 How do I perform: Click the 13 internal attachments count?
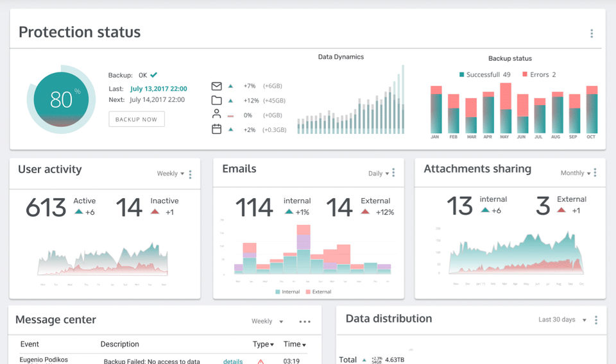click(x=459, y=206)
